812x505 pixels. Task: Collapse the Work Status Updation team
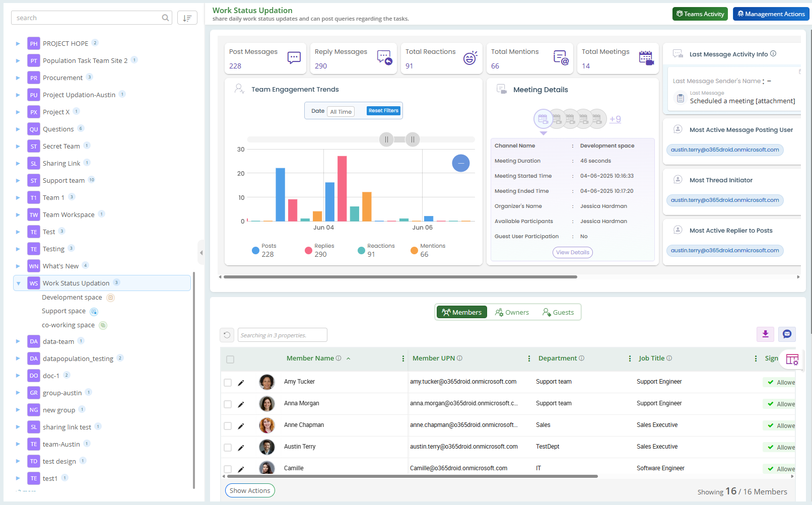[x=18, y=283]
